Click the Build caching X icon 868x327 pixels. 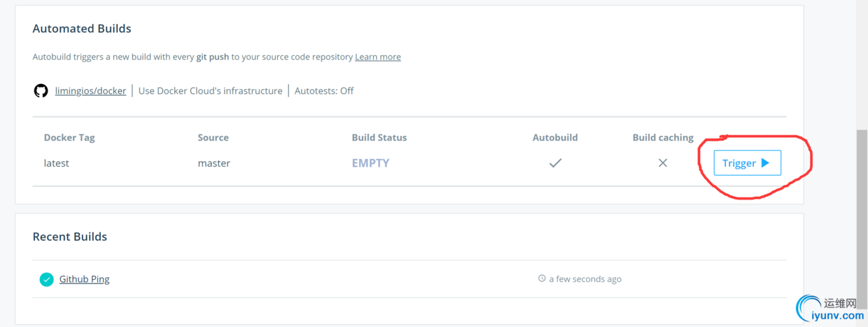[663, 163]
